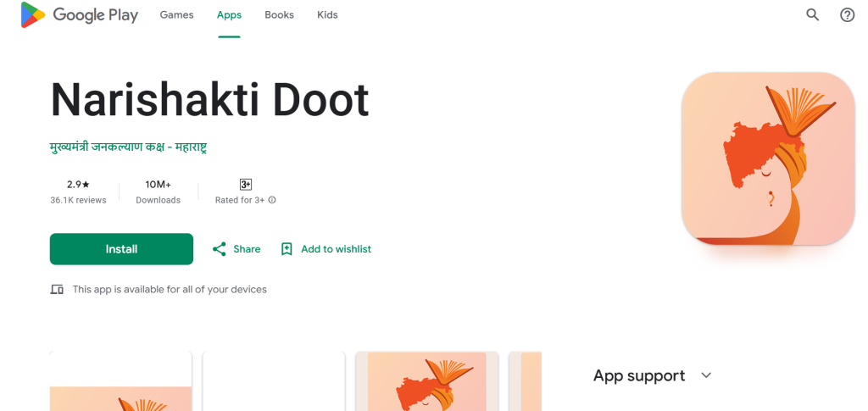The image size is (868, 411).
Task: Click the device availability message
Action: [x=170, y=289]
